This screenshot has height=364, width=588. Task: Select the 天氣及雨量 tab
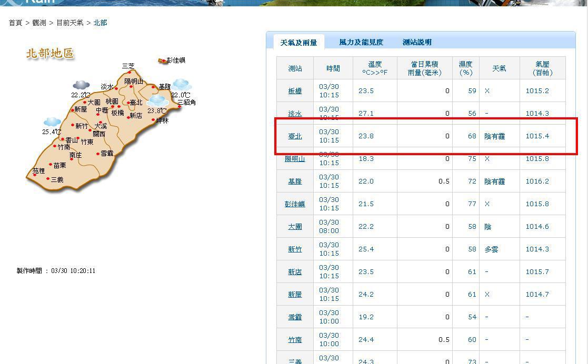tap(298, 43)
